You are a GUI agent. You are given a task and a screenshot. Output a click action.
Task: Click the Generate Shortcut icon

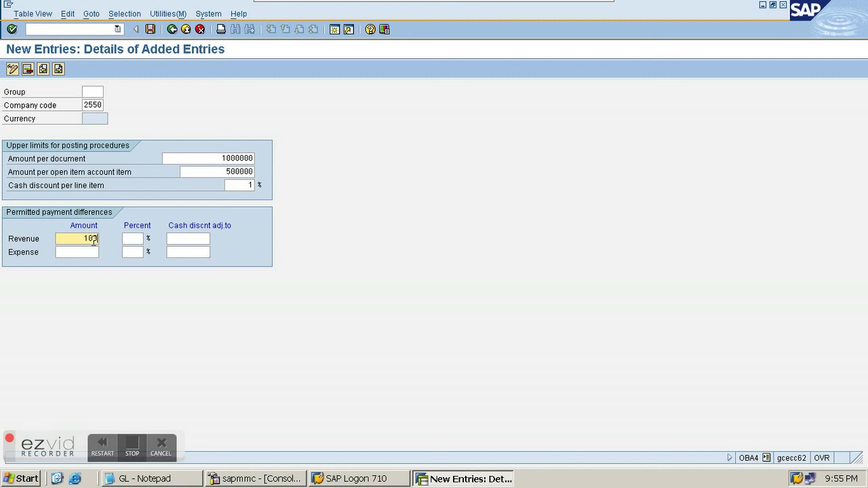coord(349,29)
